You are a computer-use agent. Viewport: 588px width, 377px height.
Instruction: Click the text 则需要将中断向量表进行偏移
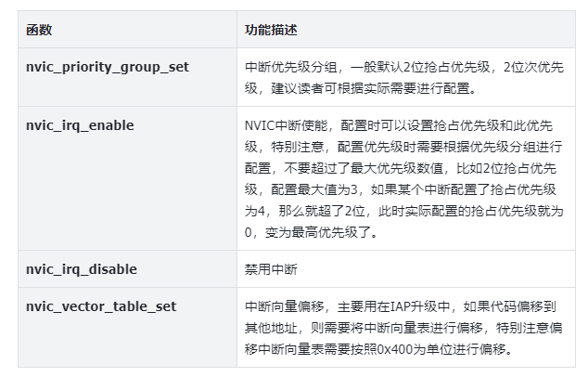(x=396, y=328)
